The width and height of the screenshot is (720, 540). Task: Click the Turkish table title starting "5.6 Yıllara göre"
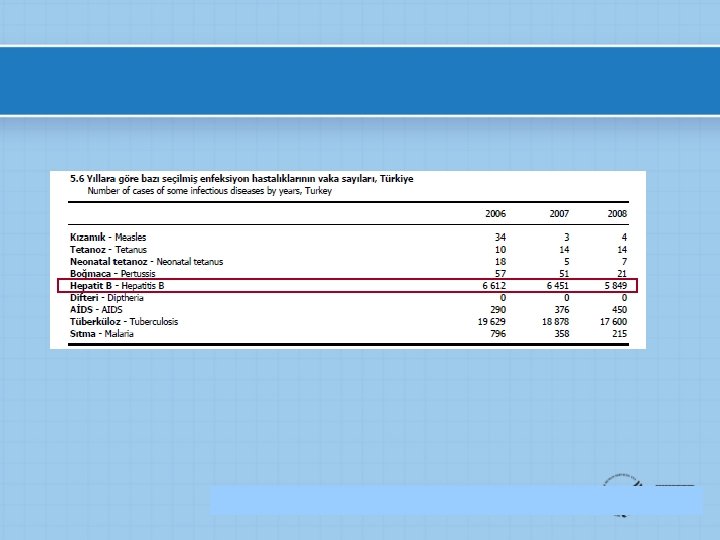click(242, 179)
